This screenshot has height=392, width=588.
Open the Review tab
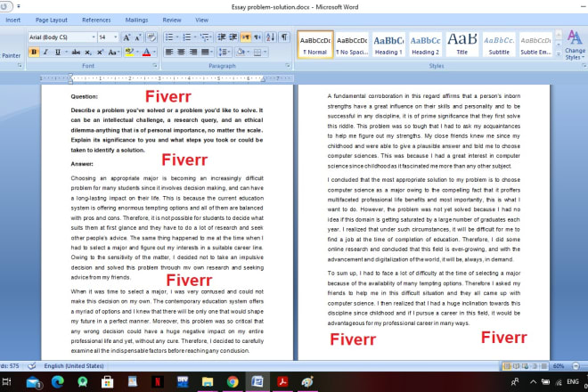tap(172, 20)
